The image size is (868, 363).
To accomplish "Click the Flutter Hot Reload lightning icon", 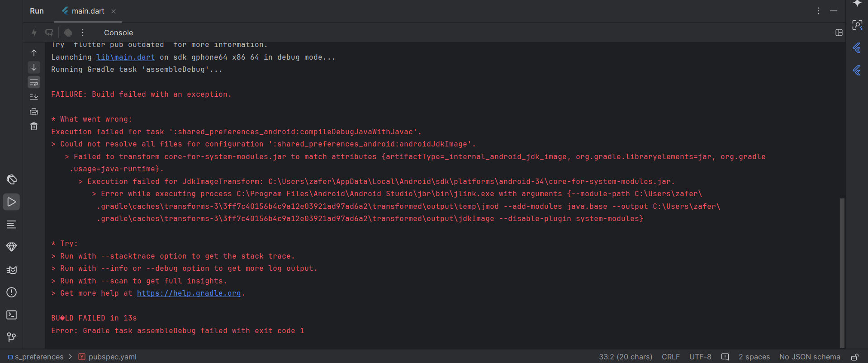I will [34, 33].
